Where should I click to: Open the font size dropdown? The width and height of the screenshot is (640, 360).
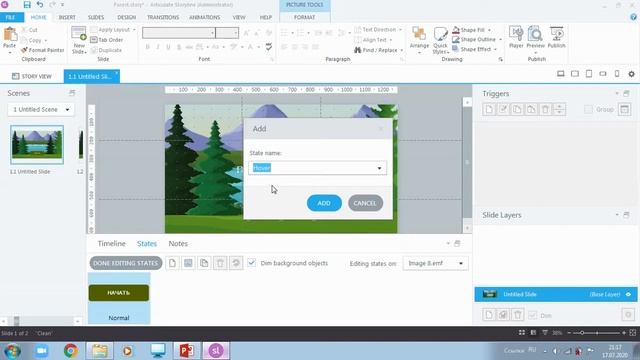pyautogui.click(x=236, y=33)
